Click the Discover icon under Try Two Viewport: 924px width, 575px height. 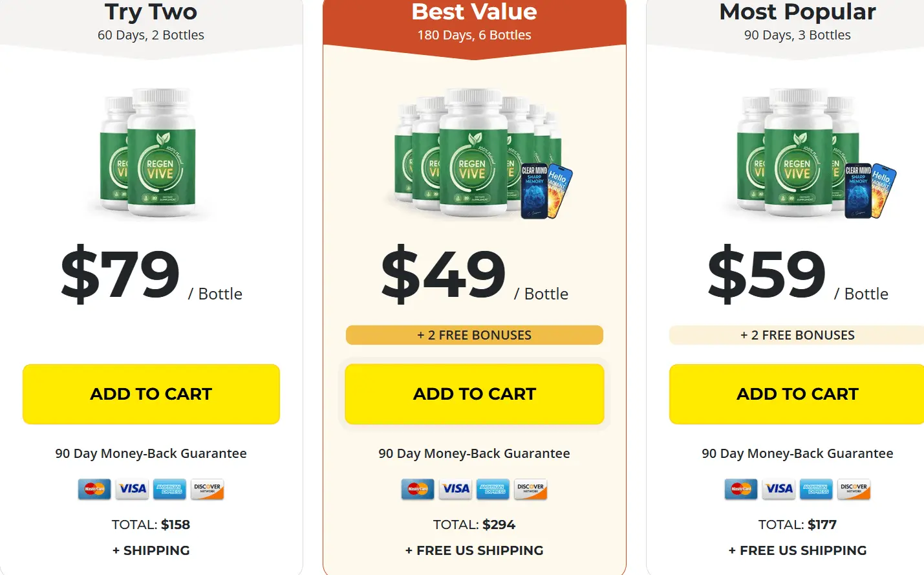click(207, 489)
